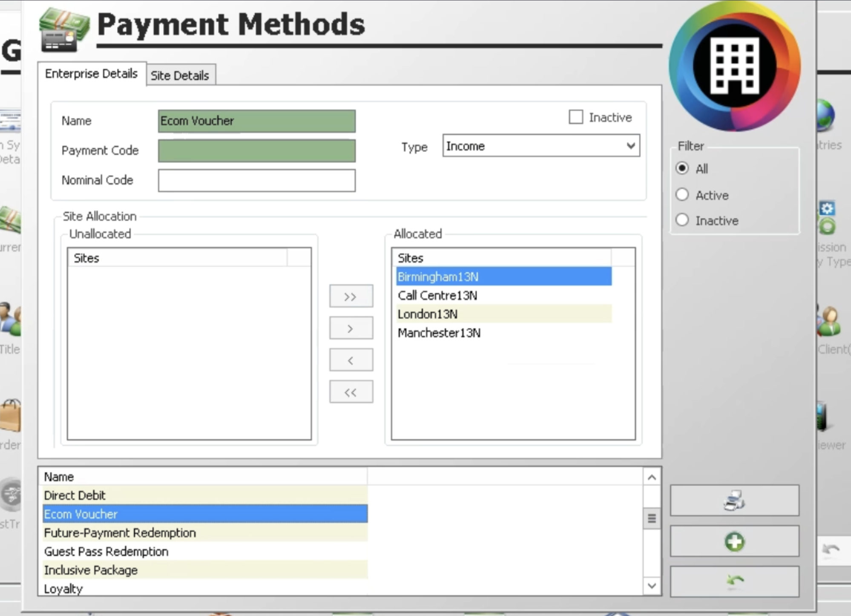Click the green undo arrow button
851x616 pixels.
click(x=734, y=581)
